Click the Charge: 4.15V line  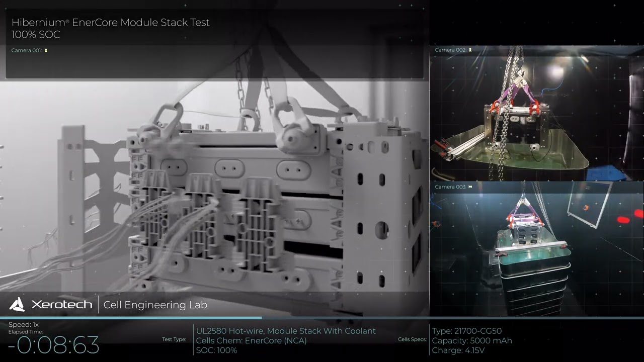pos(458,350)
